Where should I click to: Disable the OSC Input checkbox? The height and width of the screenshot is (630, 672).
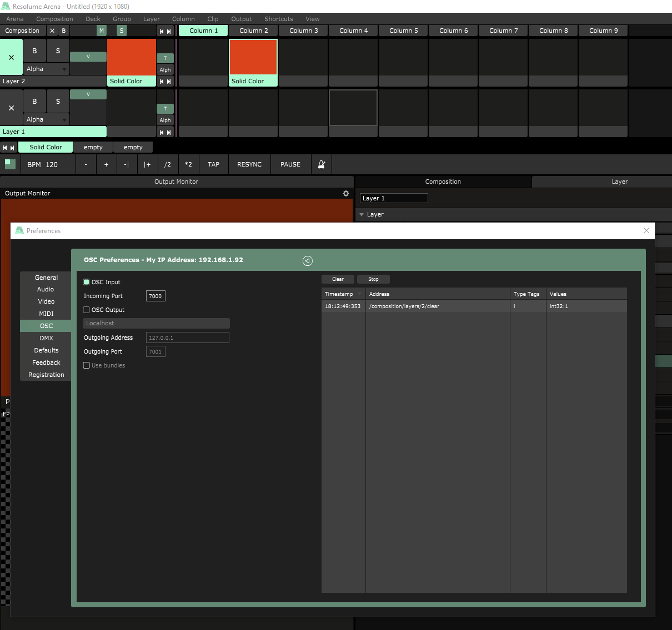coord(87,282)
